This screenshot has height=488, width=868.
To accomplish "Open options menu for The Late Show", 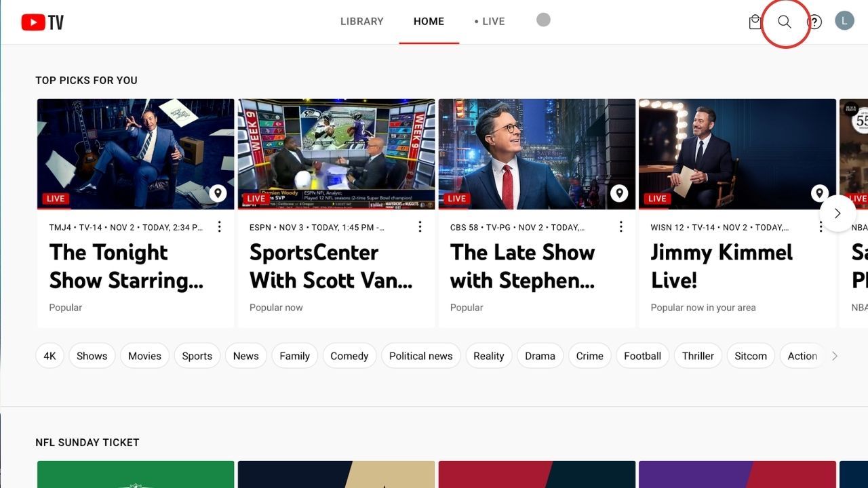I will (620, 226).
